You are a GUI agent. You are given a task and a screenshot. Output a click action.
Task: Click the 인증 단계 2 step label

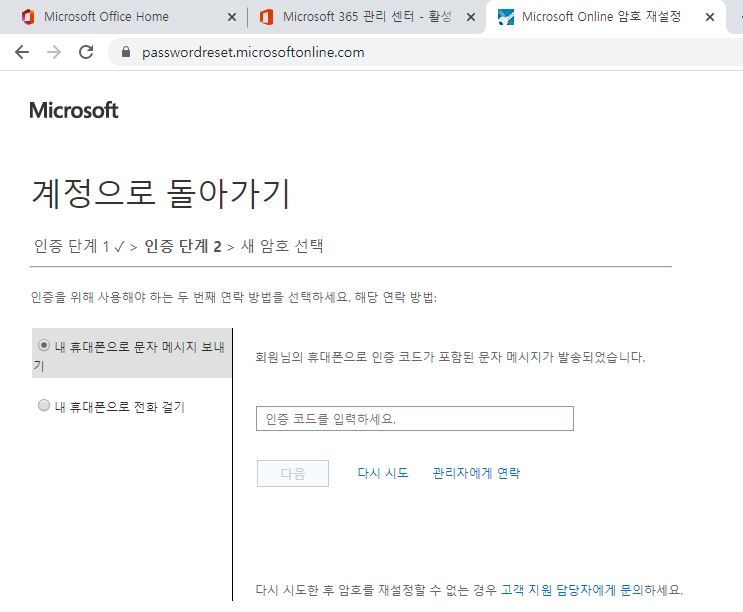pos(182,246)
